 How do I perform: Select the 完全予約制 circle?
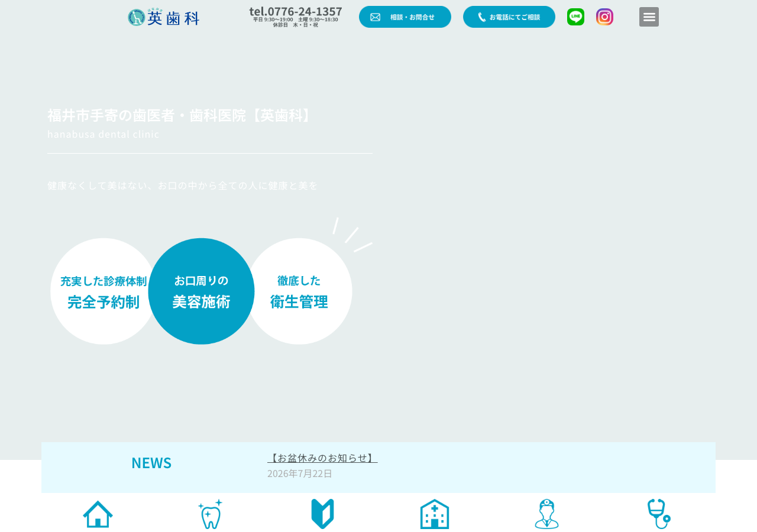tap(103, 291)
